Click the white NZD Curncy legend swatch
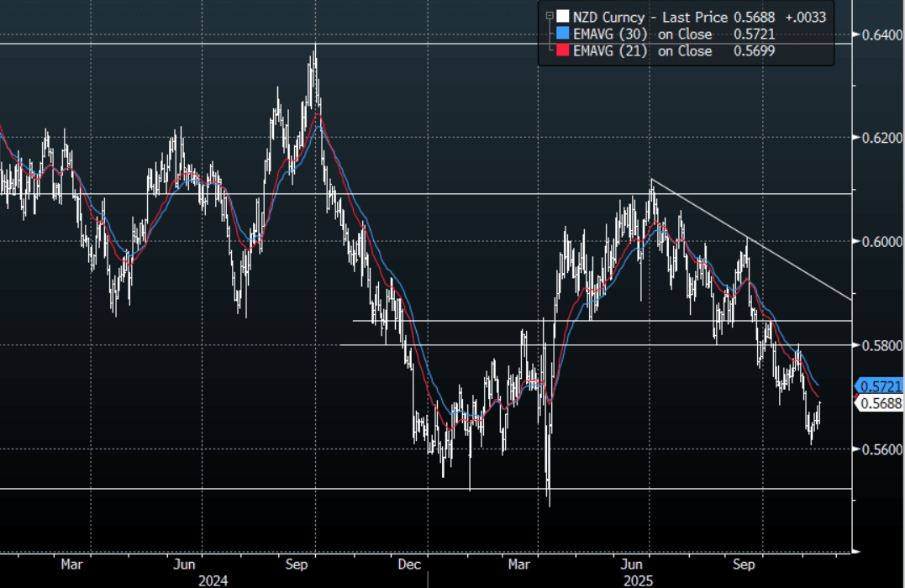This screenshot has height=588, width=905. 562,16
